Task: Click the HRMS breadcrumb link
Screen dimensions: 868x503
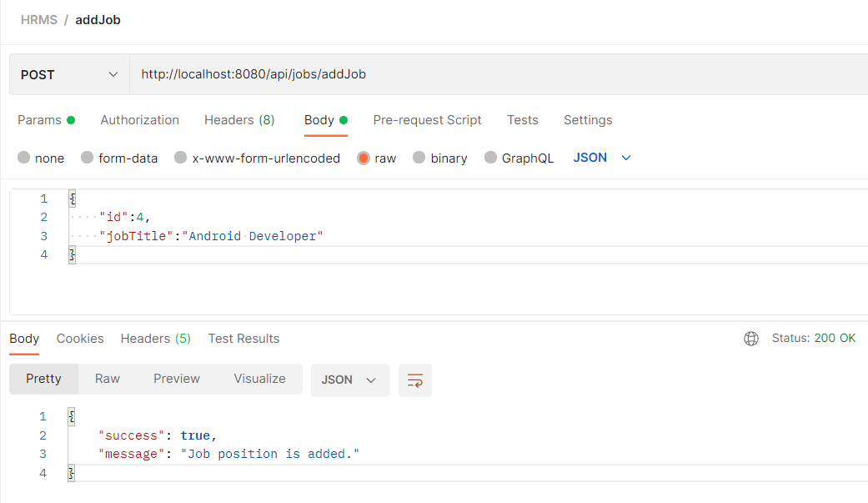Action: pos(37,19)
